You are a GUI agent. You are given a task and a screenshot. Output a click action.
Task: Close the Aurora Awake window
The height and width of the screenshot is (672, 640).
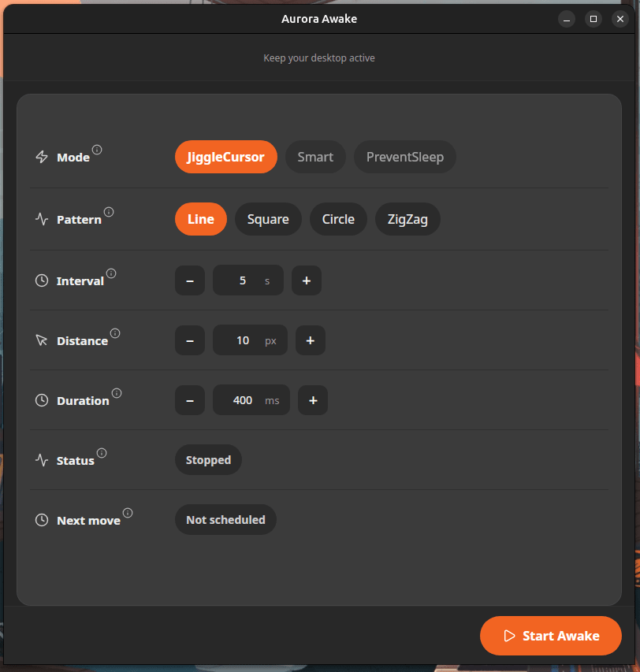click(620, 19)
